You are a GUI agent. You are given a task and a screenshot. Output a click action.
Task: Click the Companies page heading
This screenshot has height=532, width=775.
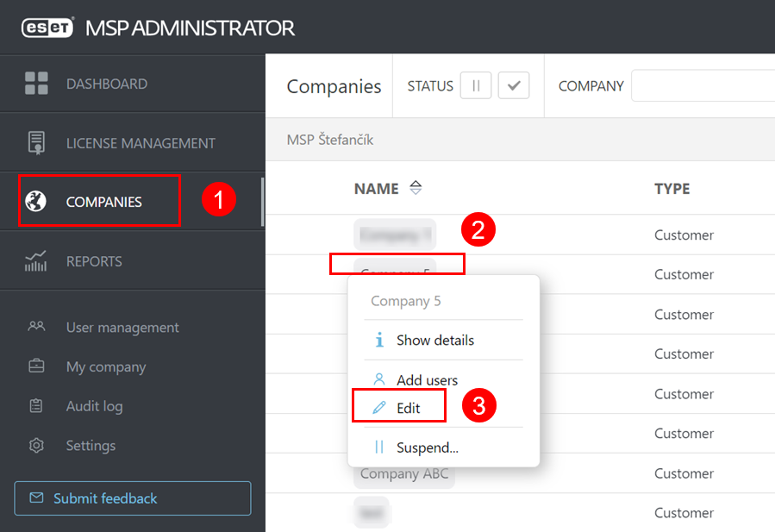(x=334, y=86)
